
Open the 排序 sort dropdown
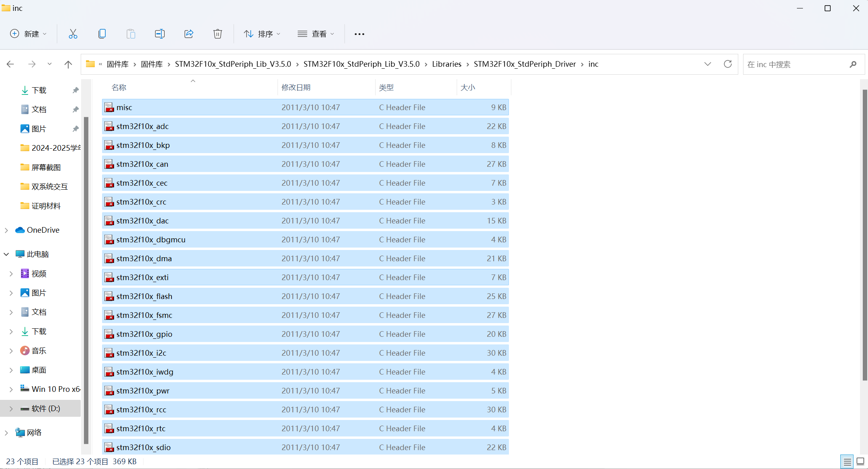pos(262,34)
